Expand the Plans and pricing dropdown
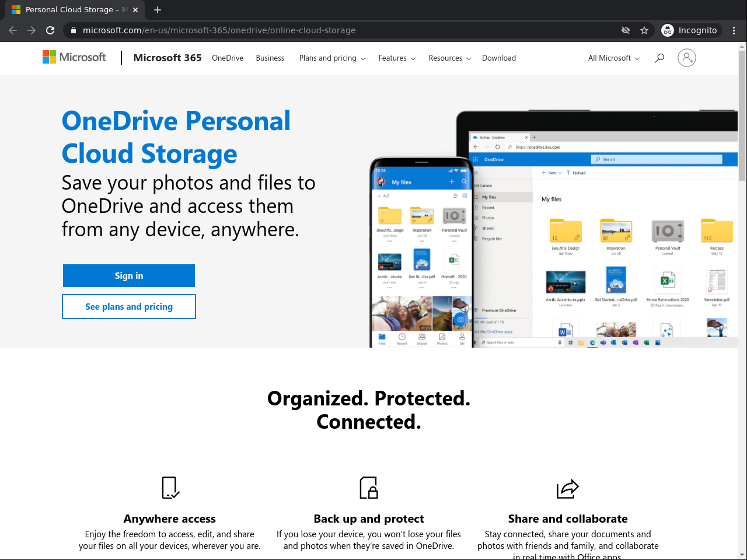 (332, 58)
